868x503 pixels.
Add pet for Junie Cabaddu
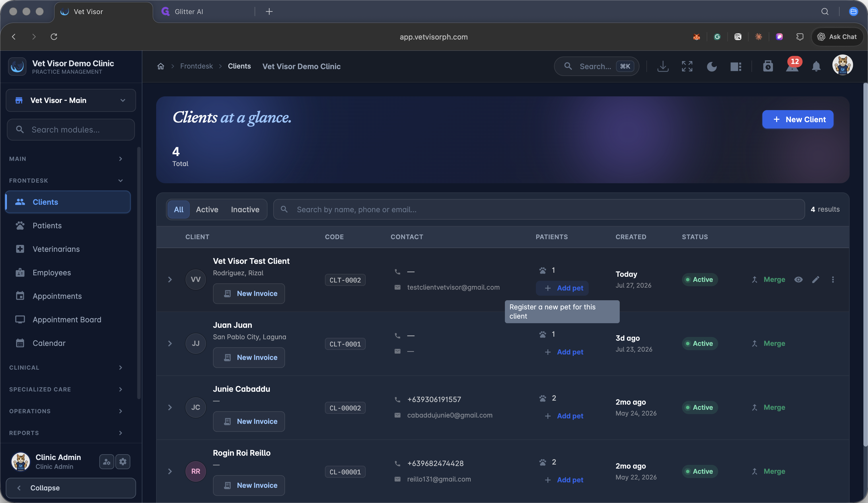tap(562, 416)
